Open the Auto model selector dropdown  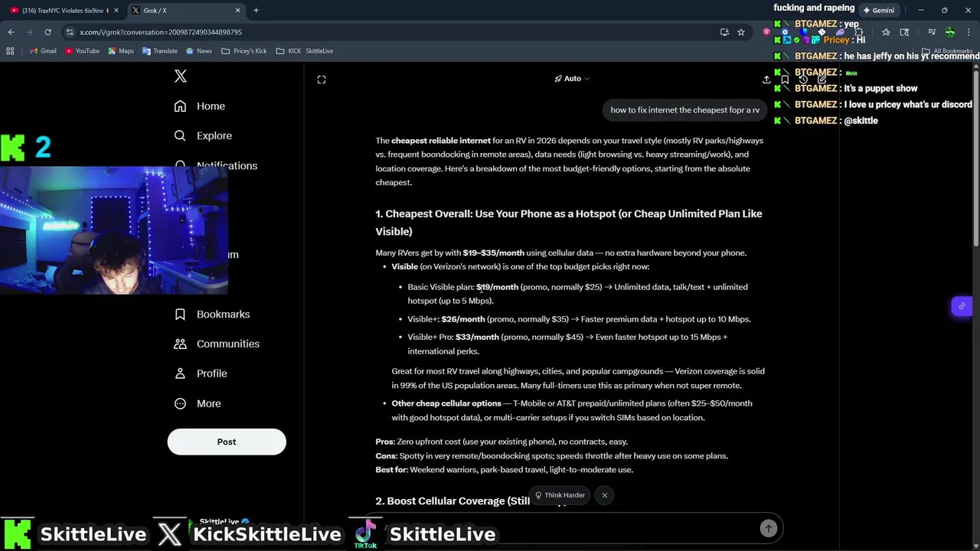click(572, 79)
